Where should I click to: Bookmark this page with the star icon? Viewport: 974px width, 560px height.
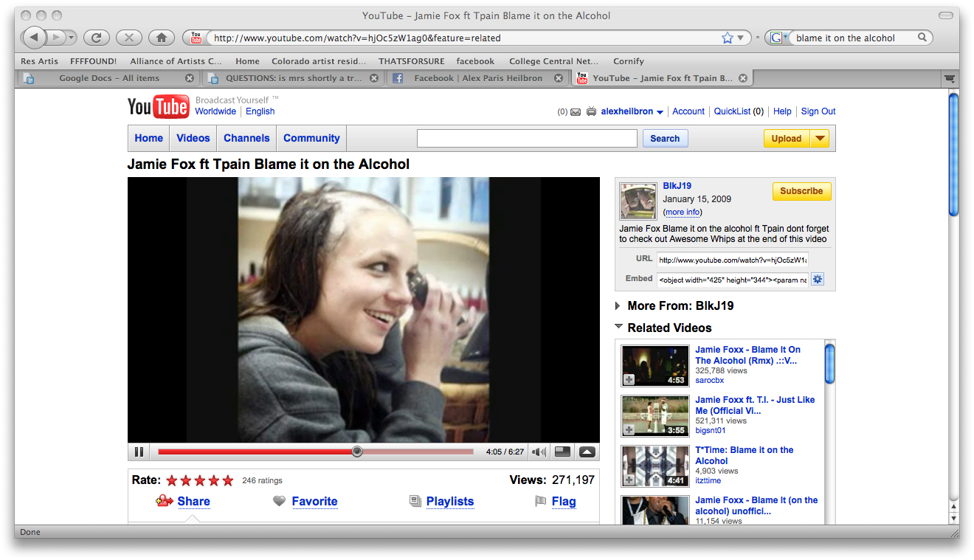728,38
